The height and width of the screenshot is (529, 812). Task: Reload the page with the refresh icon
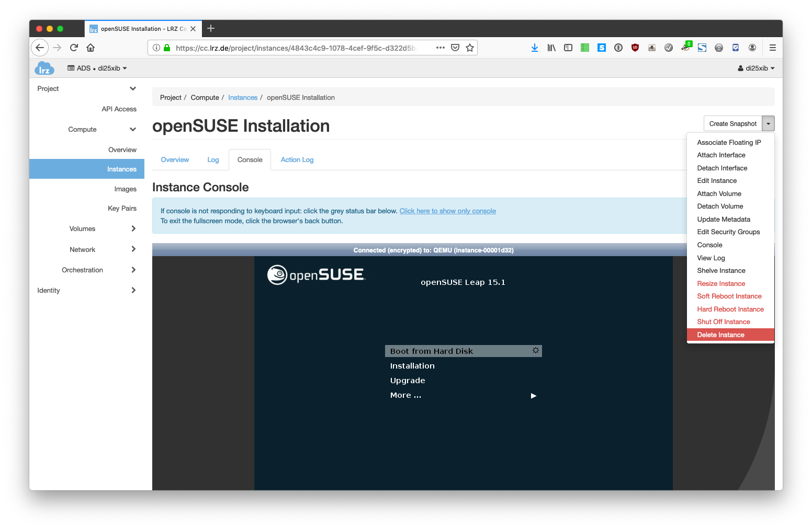pos(74,48)
